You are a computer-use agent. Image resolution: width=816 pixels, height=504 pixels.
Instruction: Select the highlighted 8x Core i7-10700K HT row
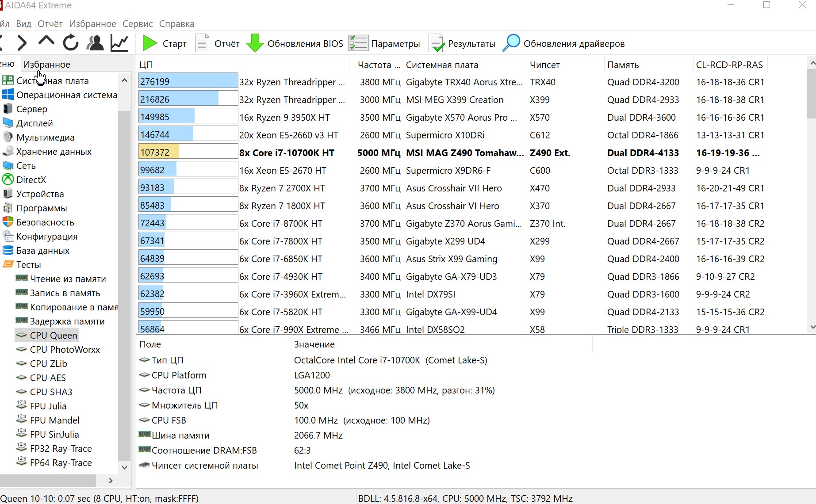click(x=287, y=153)
